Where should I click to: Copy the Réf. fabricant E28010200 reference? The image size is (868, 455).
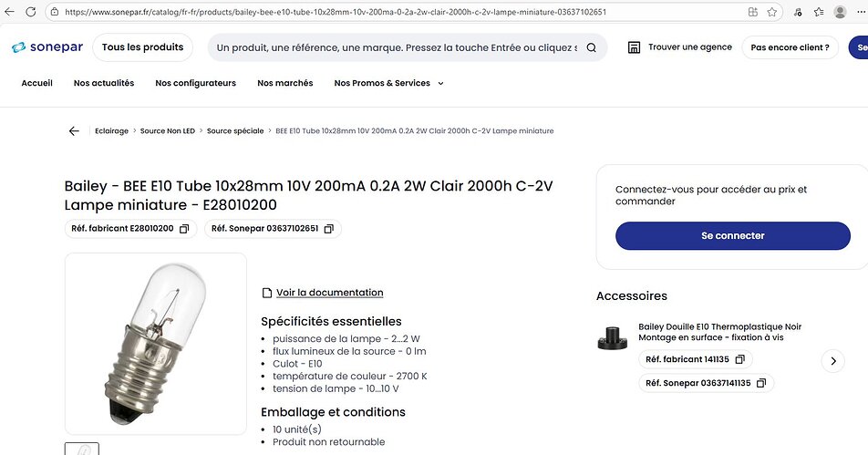(x=184, y=229)
